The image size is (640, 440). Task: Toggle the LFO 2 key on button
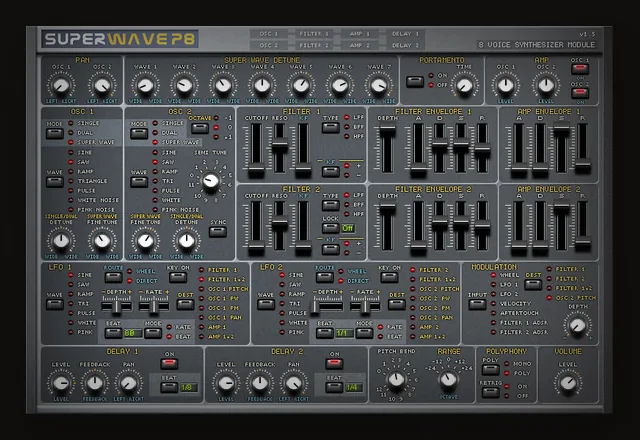[389, 278]
